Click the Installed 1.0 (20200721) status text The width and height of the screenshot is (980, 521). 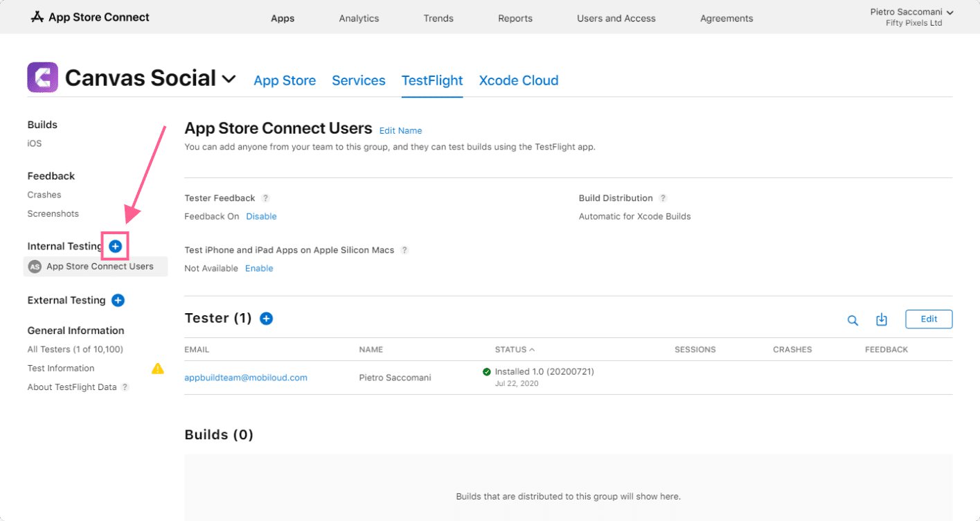point(544,371)
